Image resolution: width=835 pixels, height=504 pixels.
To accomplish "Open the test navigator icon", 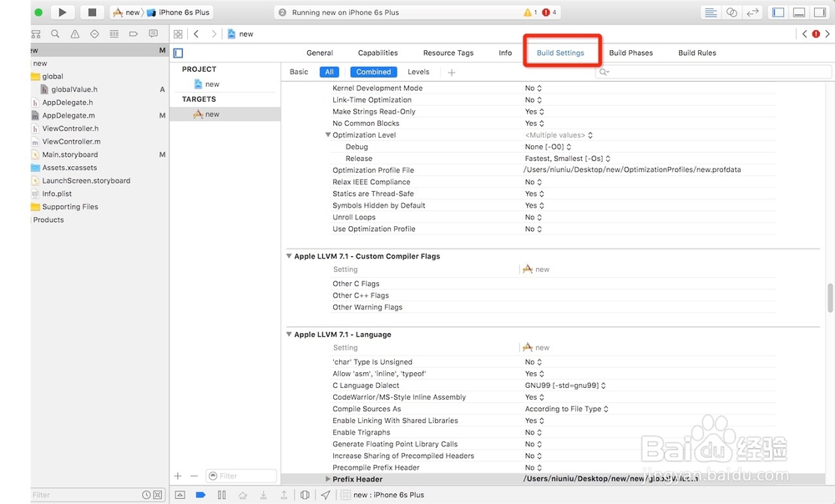I will pyautogui.click(x=94, y=33).
